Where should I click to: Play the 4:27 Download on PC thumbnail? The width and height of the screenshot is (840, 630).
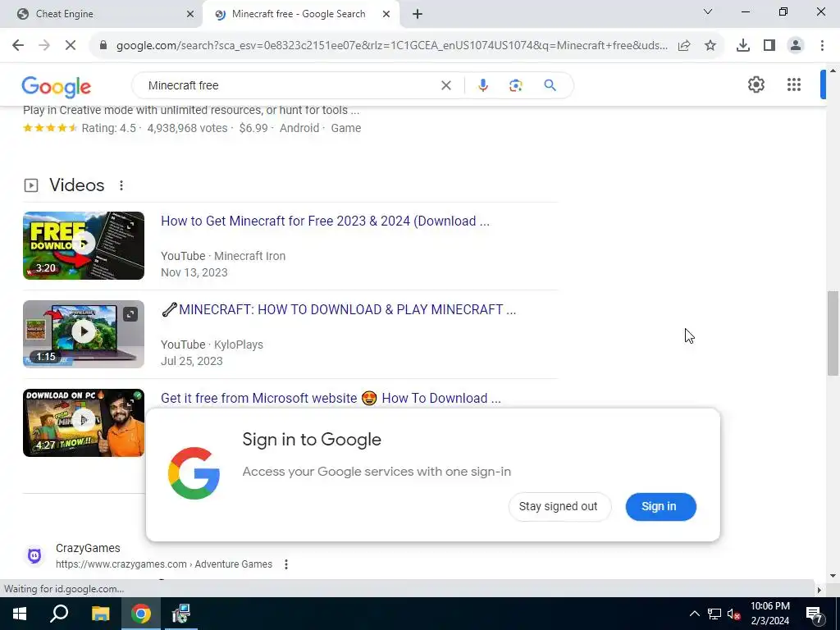[84, 422]
